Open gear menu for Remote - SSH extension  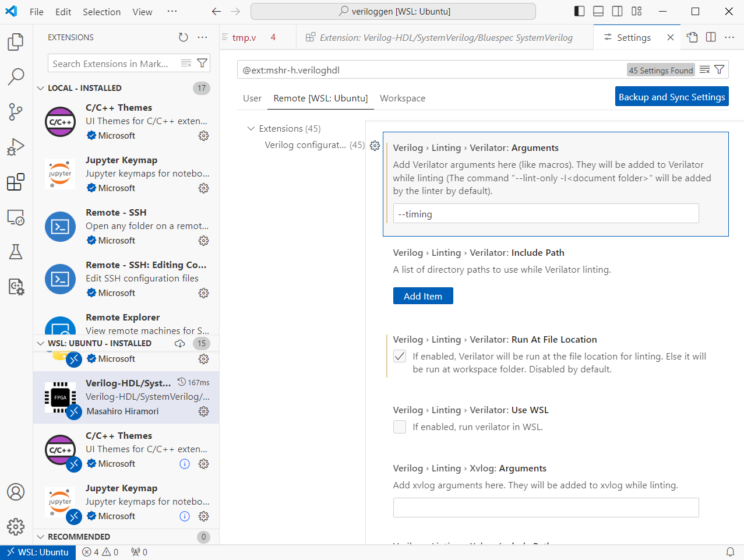click(x=203, y=241)
